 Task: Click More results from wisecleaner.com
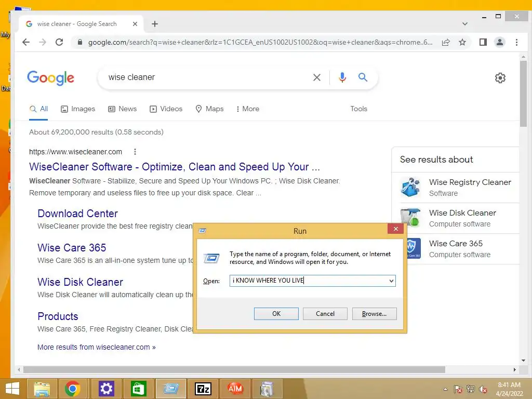click(97, 347)
